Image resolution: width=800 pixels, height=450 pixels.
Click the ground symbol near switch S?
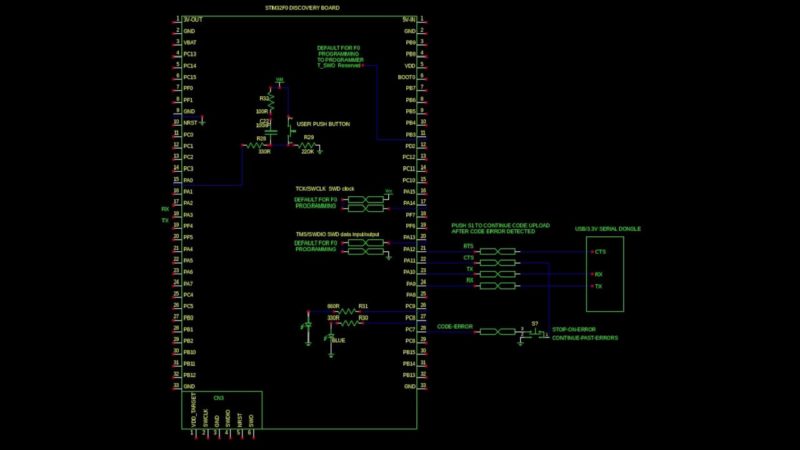click(x=520, y=343)
